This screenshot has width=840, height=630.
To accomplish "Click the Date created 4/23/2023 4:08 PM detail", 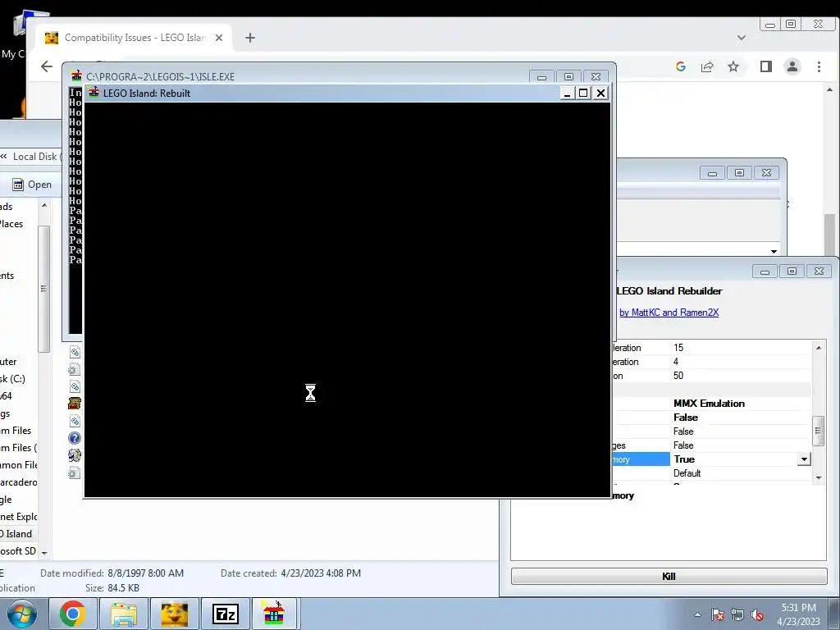I will [291, 573].
